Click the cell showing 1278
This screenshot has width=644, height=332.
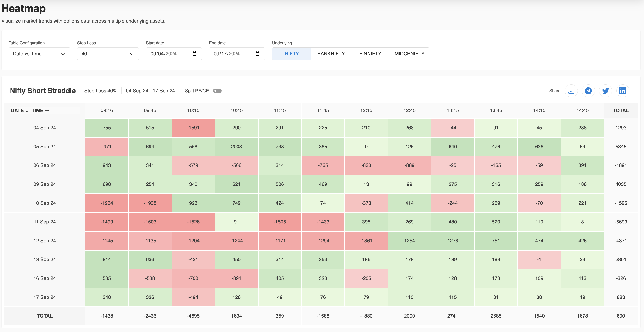coord(453,241)
